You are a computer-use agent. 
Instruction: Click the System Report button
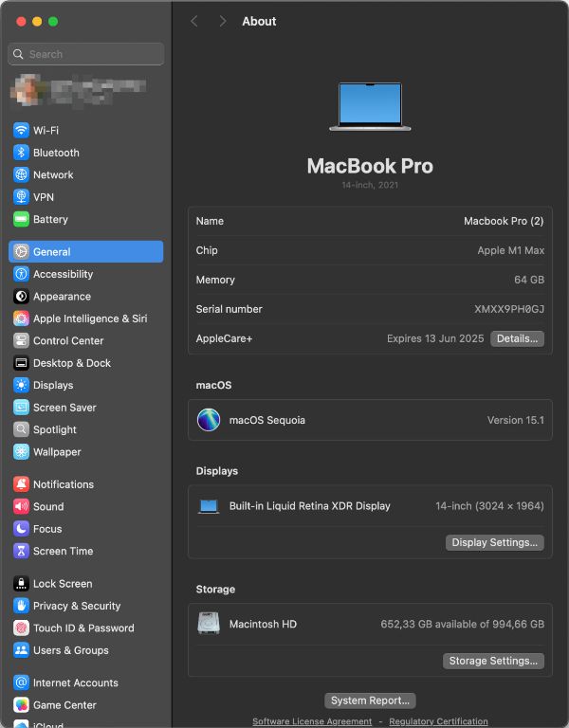point(370,701)
